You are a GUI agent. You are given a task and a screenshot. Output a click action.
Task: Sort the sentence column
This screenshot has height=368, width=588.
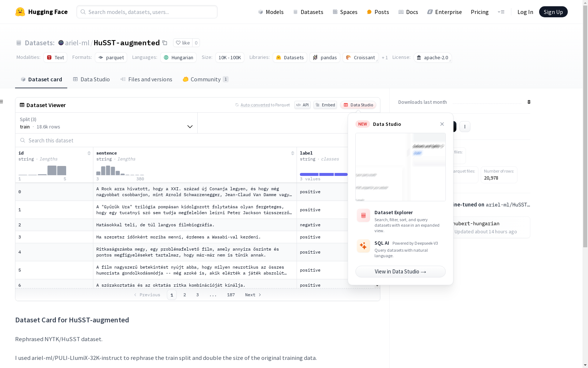[293, 153]
